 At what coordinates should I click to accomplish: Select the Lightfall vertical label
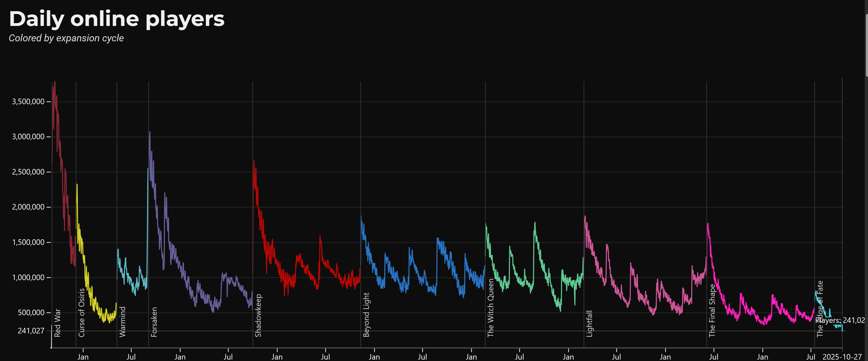[x=589, y=324]
